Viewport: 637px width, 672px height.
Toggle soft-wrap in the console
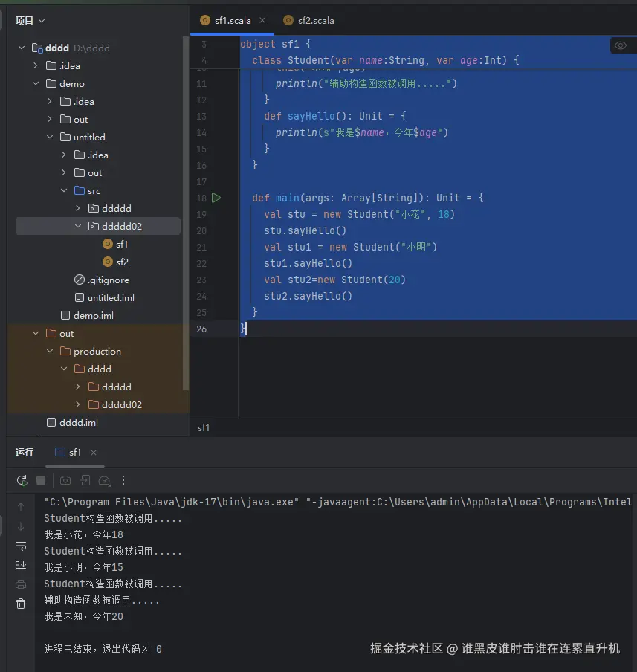tap(21, 545)
